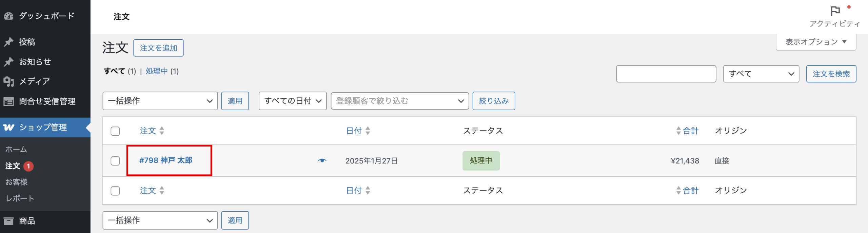Click the media icon beside メディア
868x233 pixels.
(8, 81)
